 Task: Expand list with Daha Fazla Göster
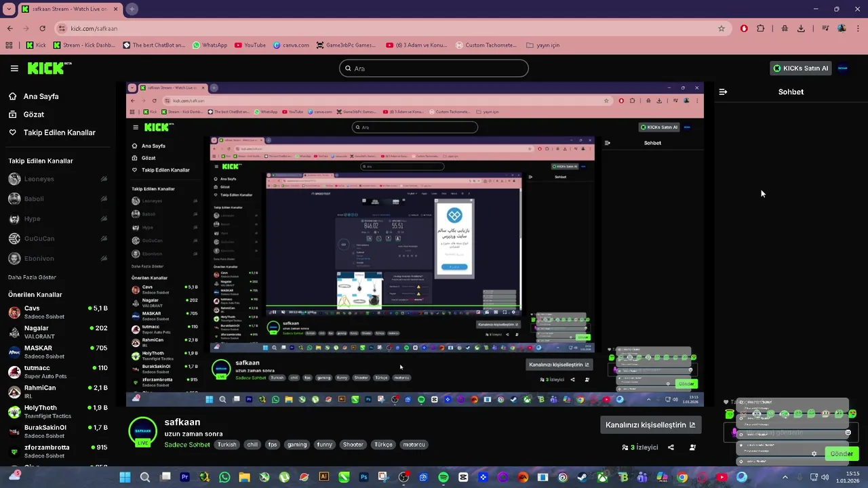pos(32,277)
